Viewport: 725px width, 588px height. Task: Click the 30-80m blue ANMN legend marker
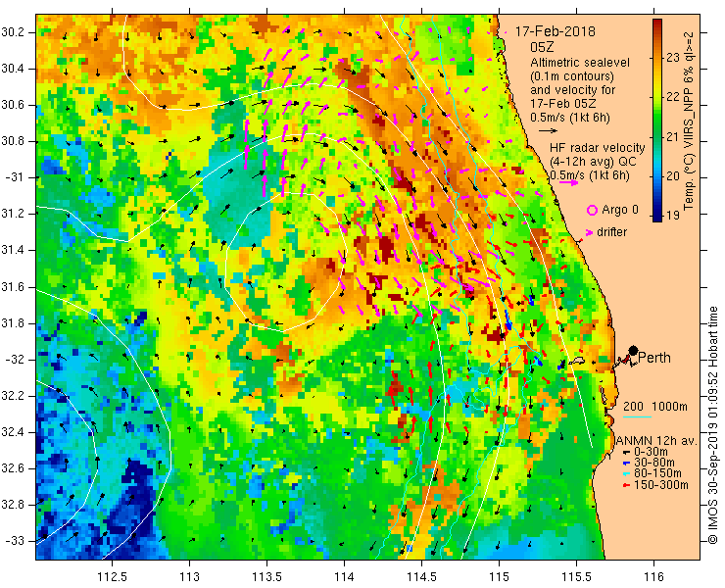tap(626, 464)
